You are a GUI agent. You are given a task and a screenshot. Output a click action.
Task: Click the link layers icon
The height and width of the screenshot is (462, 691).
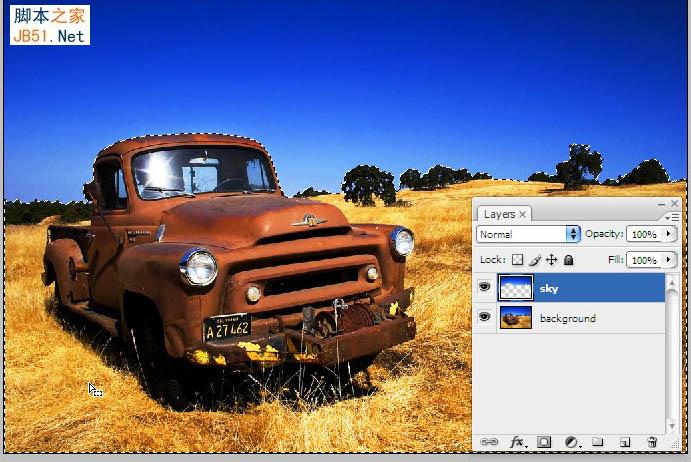pyautogui.click(x=489, y=442)
